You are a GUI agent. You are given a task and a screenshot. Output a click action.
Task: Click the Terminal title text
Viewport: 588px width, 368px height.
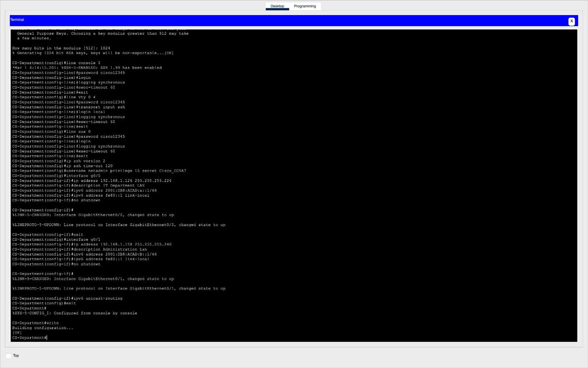pyautogui.click(x=17, y=20)
